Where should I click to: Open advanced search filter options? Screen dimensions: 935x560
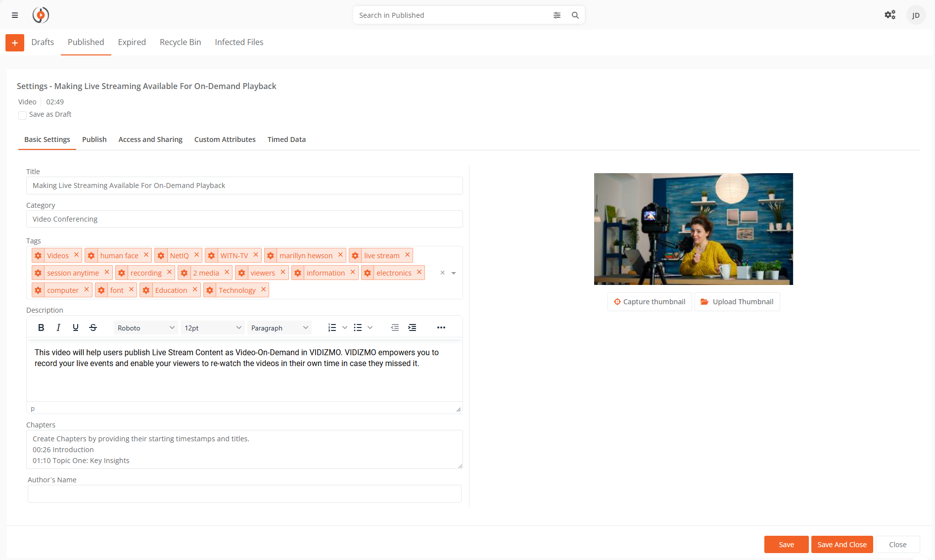click(557, 15)
